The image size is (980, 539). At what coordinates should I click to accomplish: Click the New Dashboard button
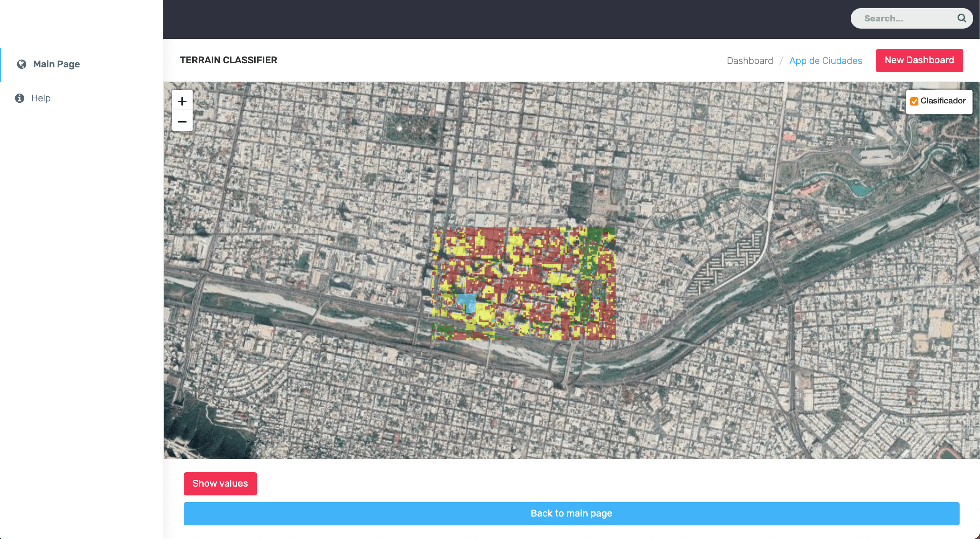click(x=919, y=61)
